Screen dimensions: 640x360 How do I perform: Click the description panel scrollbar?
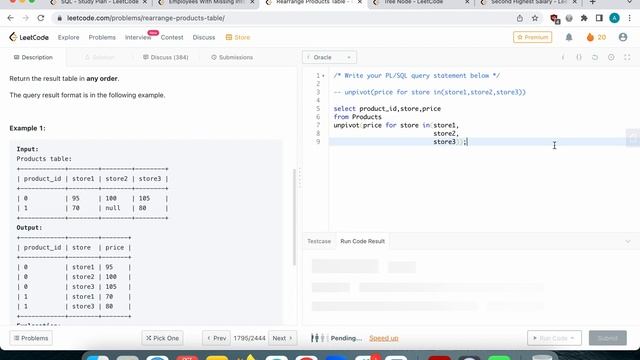pyautogui.click(x=295, y=217)
